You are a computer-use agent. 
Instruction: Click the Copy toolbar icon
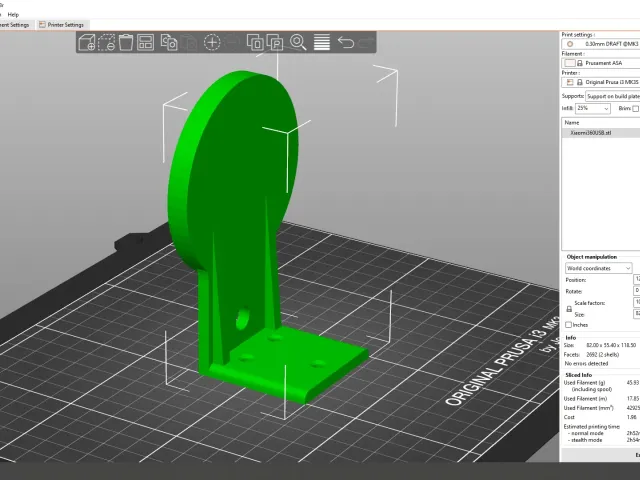[x=169, y=42]
